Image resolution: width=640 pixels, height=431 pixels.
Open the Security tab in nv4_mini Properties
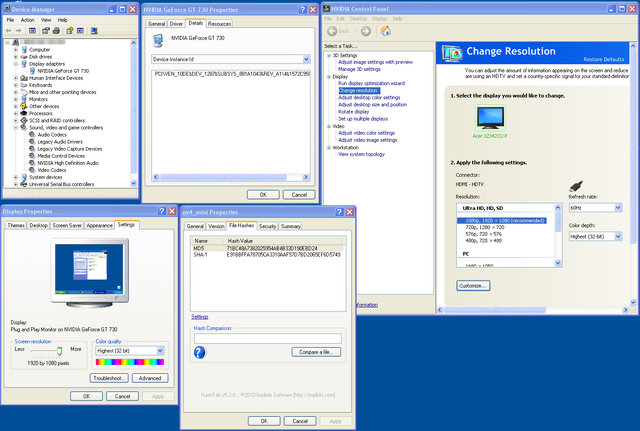(267, 226)
